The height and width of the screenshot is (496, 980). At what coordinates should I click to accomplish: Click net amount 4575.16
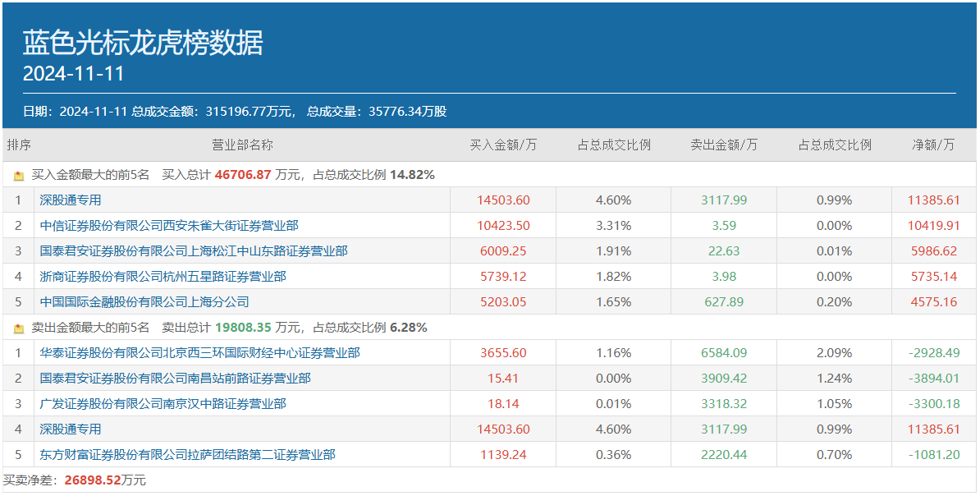(934, 302)
